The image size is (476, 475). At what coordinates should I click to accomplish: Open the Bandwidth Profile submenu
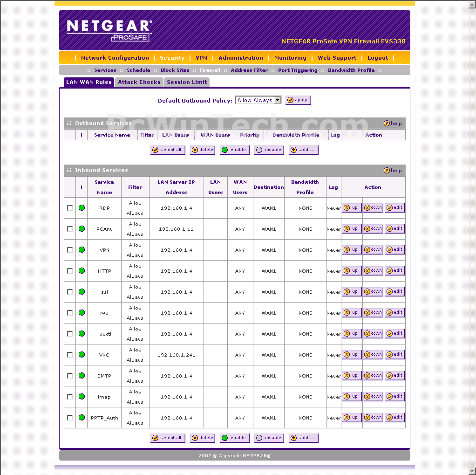[351, 70]
